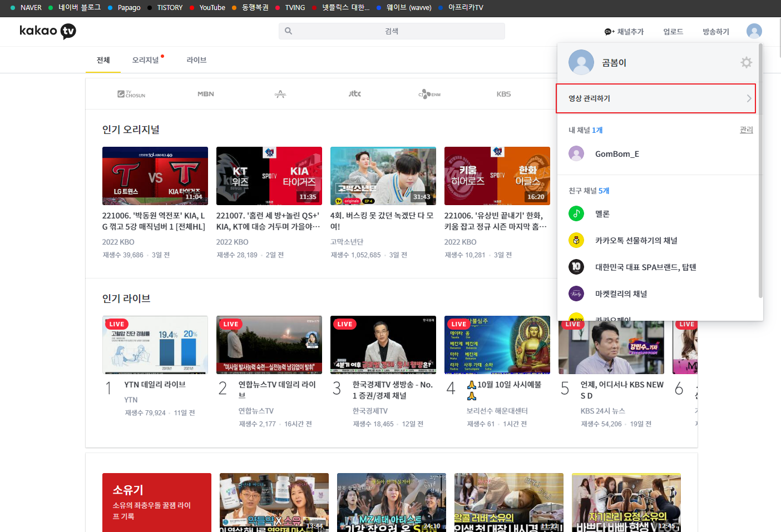Switch to 전체 tab

click(103, 60)
